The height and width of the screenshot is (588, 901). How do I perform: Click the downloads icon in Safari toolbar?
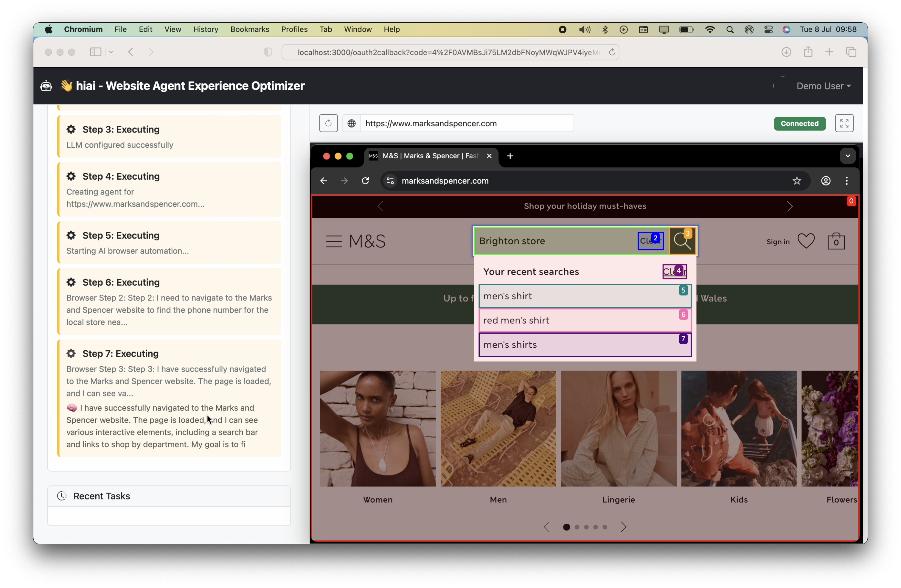786,52
